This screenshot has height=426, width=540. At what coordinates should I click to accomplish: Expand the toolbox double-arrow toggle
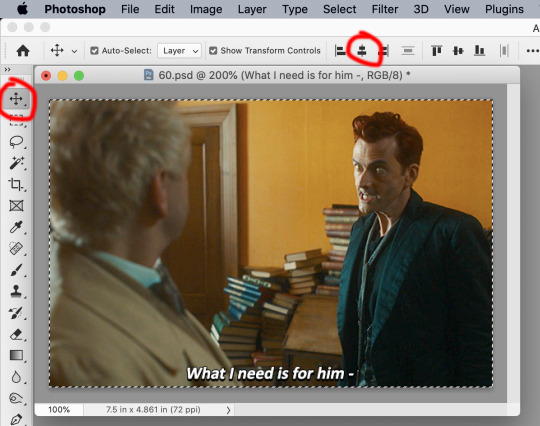point(7,70)
